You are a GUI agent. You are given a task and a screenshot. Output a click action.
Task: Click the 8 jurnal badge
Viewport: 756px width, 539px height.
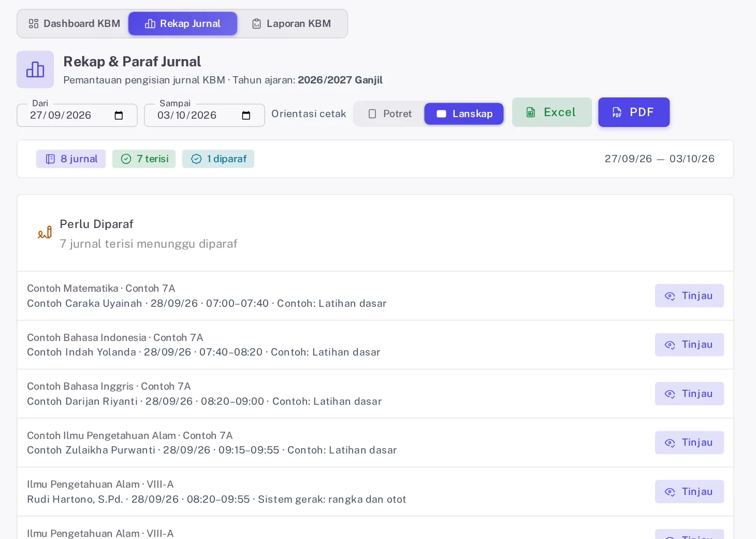tap(71, 159)
